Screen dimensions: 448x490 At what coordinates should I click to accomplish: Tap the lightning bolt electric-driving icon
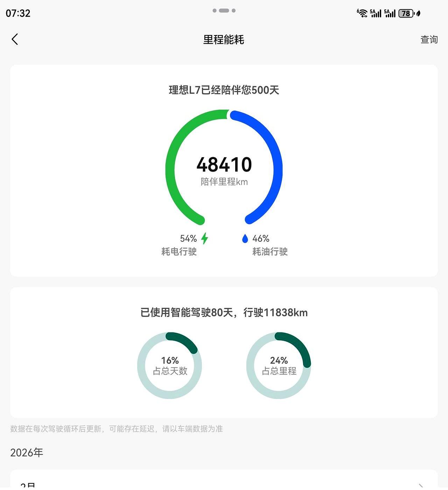point(205,238)
